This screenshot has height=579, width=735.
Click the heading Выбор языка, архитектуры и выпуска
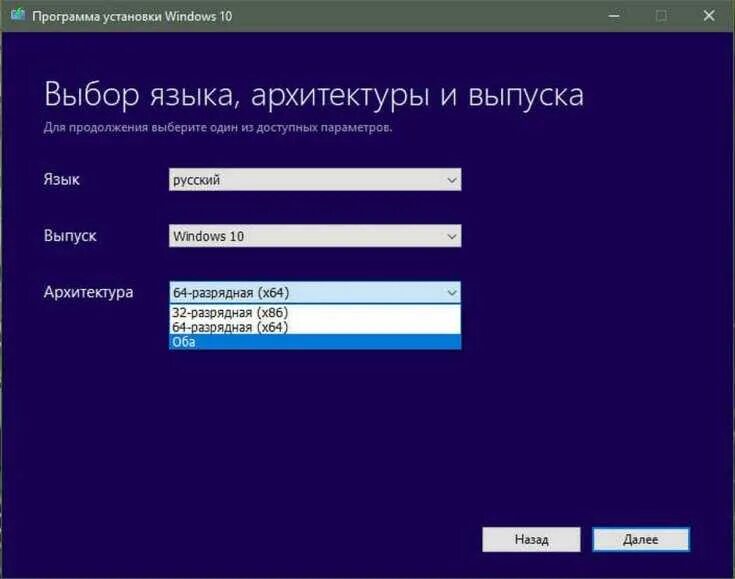(x=314, y=95)
